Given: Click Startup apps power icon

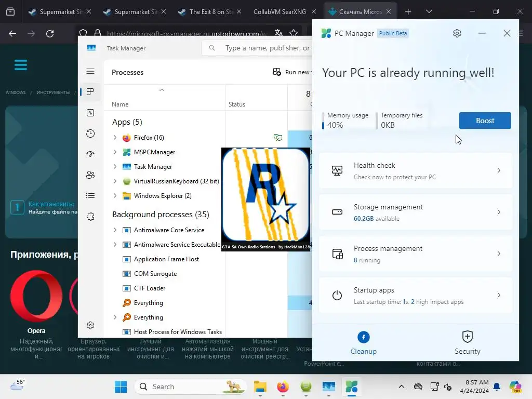Looking at the screenshot, I should coord(337,295).
